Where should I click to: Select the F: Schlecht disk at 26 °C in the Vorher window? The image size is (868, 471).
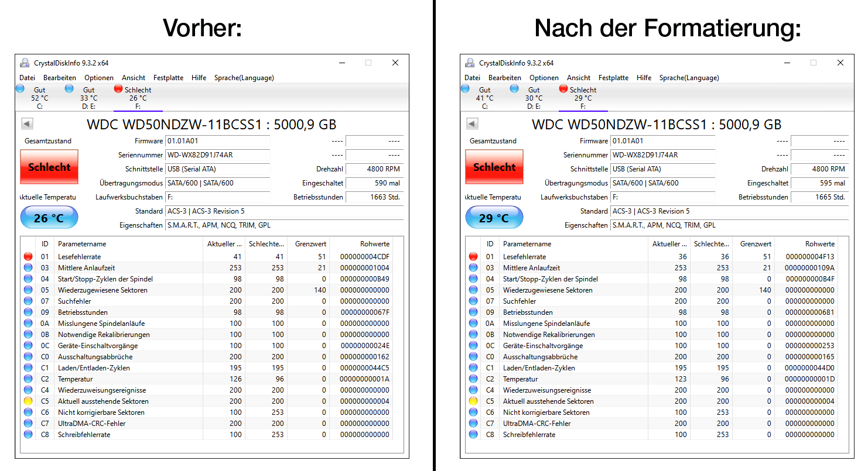pos(138,98)
